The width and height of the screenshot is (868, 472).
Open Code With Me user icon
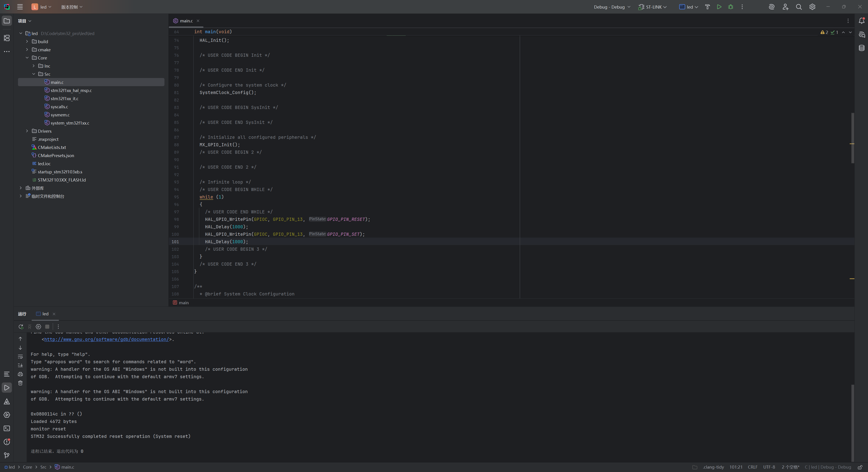coord(785,7)
